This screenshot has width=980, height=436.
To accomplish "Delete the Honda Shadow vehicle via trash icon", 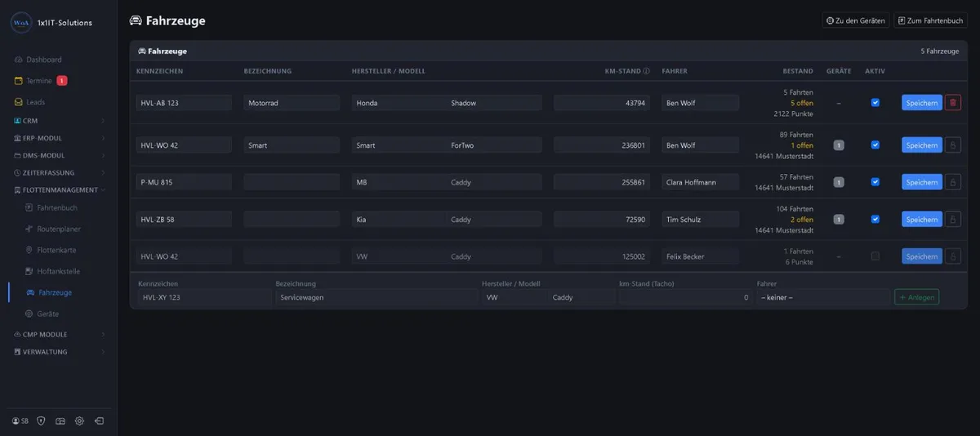I will (x=952, y=103).
